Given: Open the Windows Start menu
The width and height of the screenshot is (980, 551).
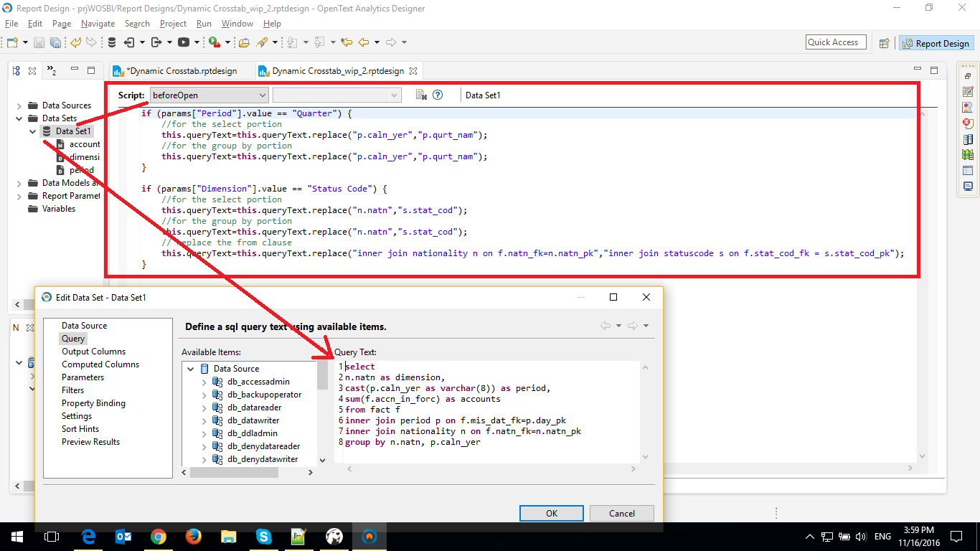Looking at the screenshot, I should 17,536.
